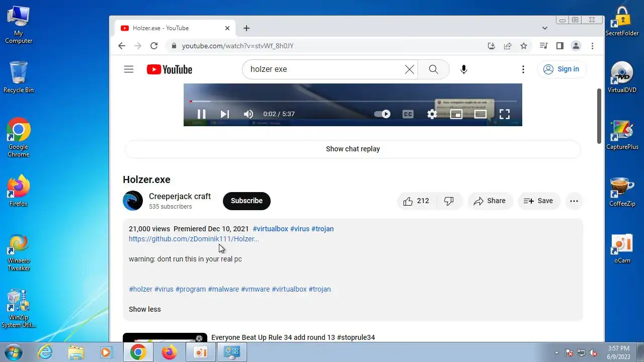Toggle the Chrome side panel
Screen dimensions: 644x362
559,46
